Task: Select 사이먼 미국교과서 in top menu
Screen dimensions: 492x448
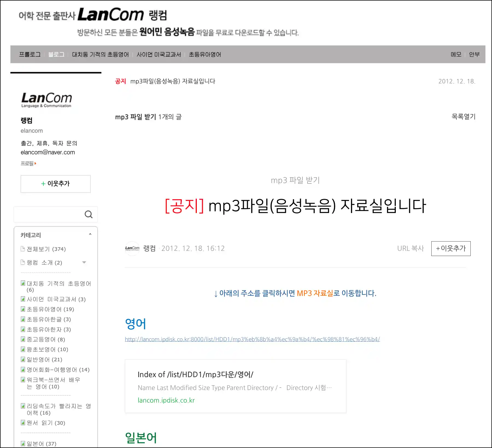Action: tap(159, 54)
